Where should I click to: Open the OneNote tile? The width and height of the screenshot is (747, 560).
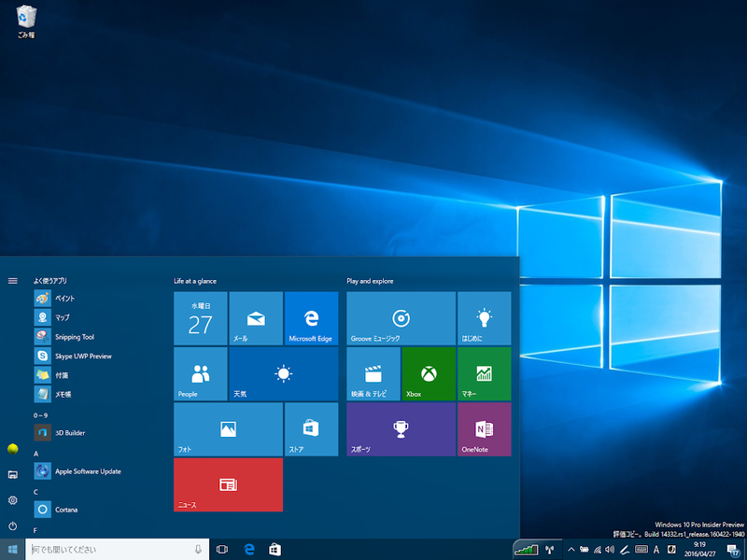484,429
